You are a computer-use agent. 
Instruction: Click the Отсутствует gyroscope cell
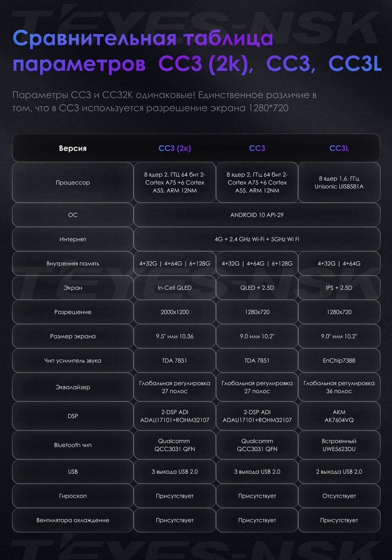tap(339, 496)
